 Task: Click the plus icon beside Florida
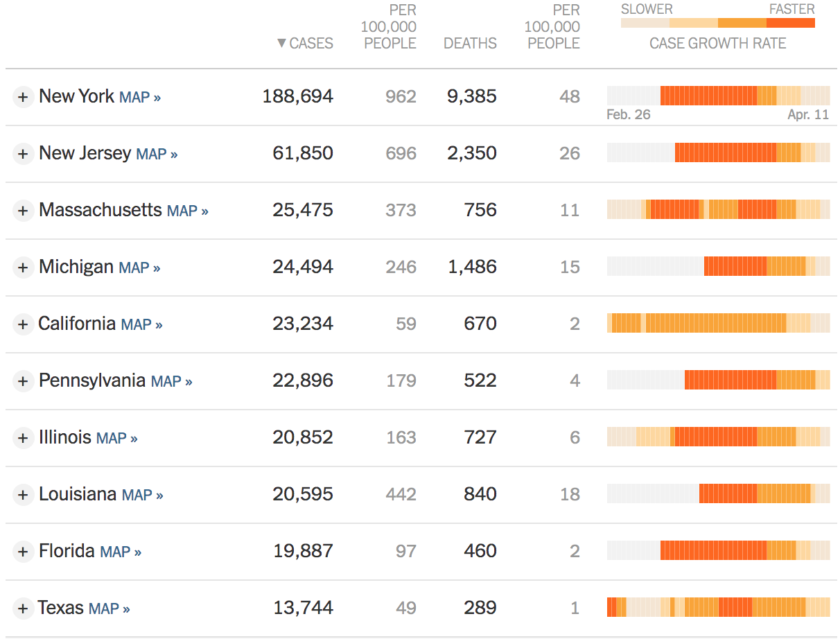23,552
